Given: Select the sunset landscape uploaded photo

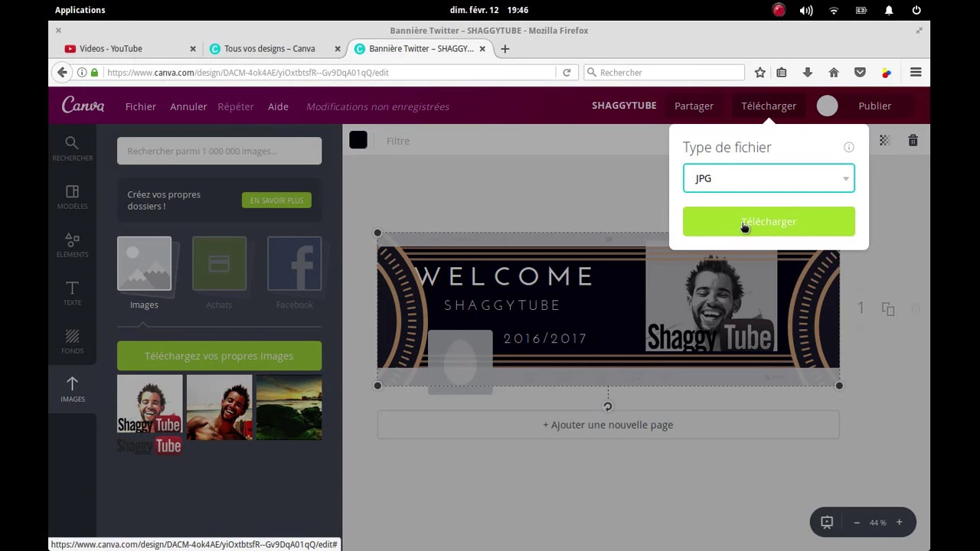Looking at the screenshot, I should click(x=289, y=407).
